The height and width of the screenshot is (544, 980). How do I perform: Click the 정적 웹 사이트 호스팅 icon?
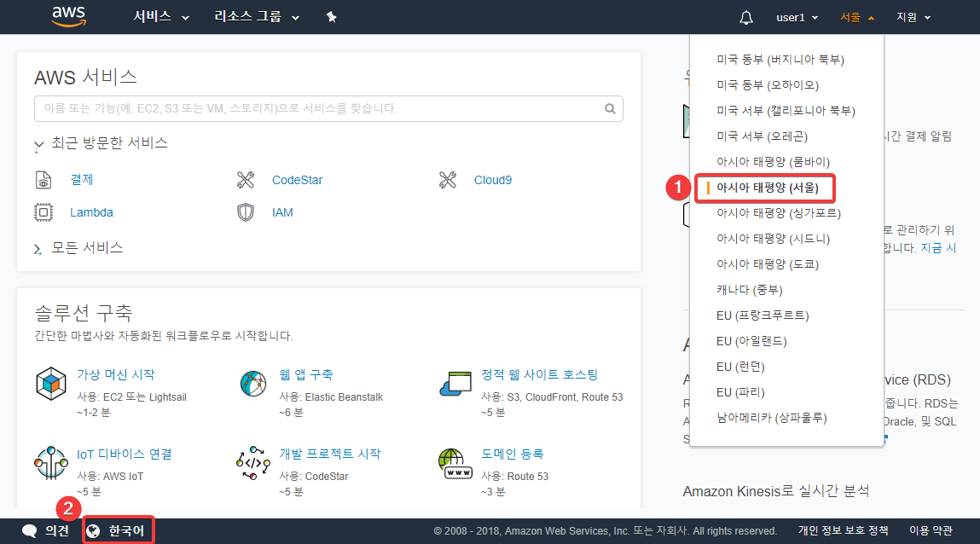pyautogui.click(x=455, y=384)
